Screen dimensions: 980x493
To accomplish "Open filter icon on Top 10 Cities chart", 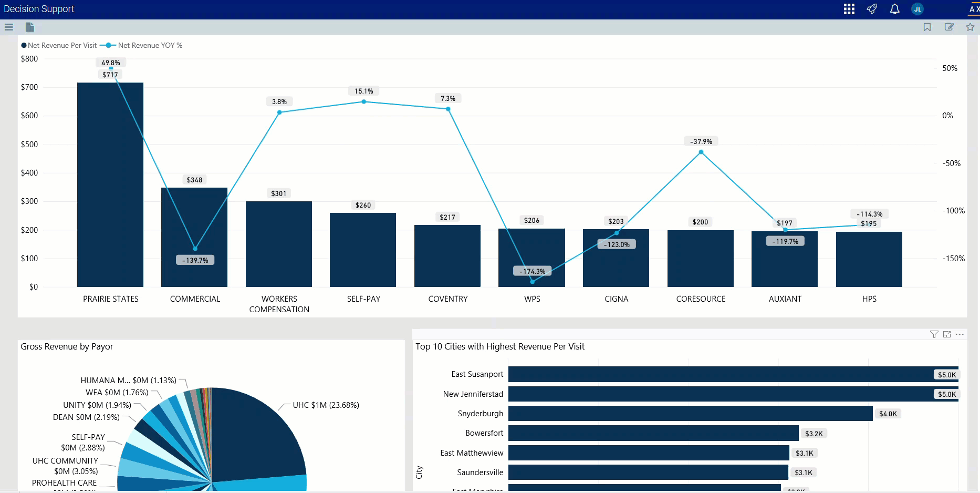I will 934,334.
